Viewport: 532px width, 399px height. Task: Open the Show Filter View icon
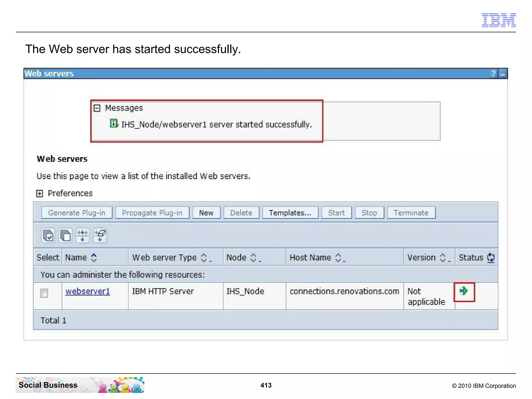(83, 236)
